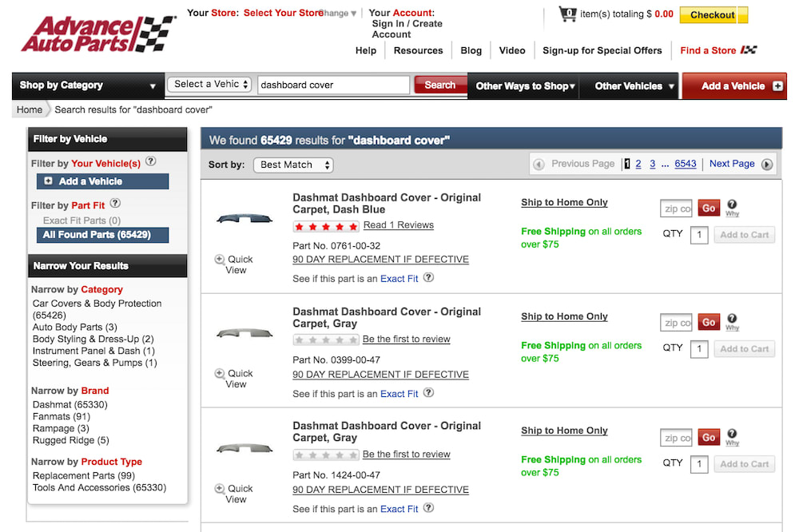Viewport: 799px width, 532px height.
Task: Click the Gray cover thumbnail for part 1424-00-47
Action: click(244, 449)
